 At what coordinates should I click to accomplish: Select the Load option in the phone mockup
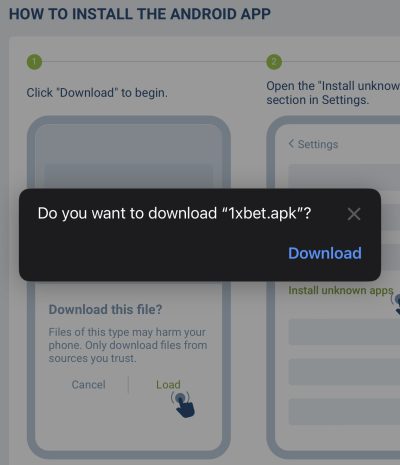click(x=168, y=384)
